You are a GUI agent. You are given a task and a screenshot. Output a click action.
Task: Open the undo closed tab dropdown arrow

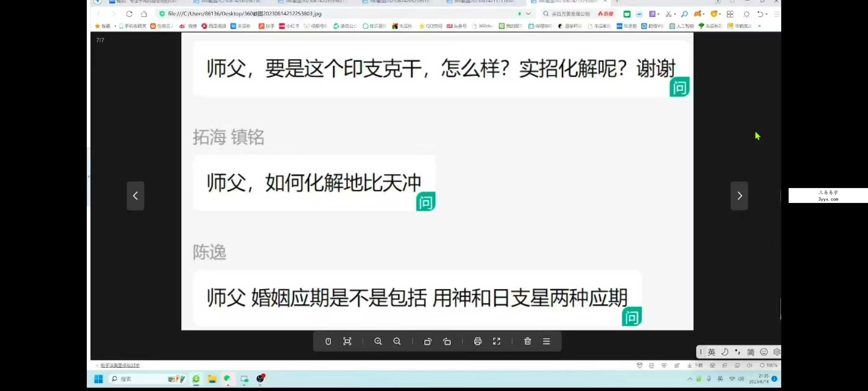[x=767, y=14]
